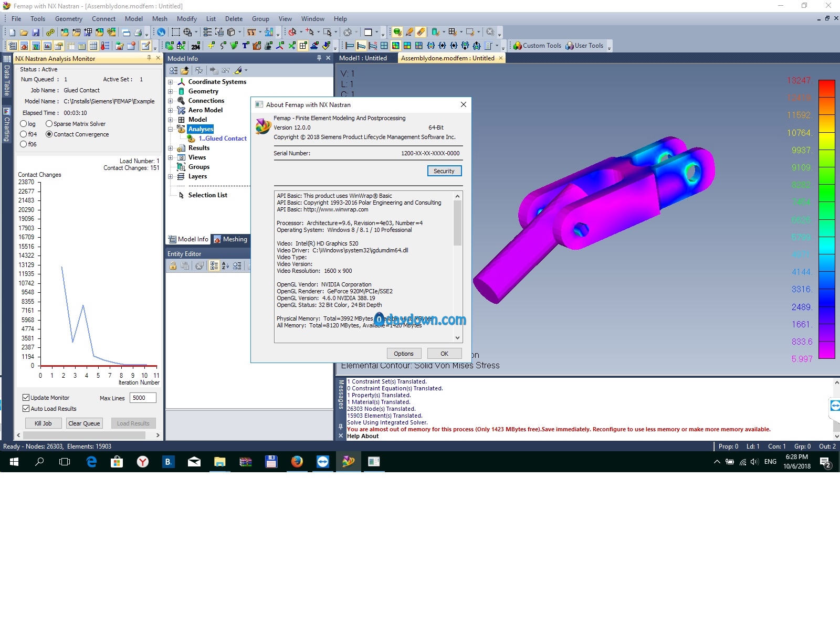The width and height of the screenshot is (840, 638).
Task: Click the blue Undo arrow icon
Action: click(161, 33)
